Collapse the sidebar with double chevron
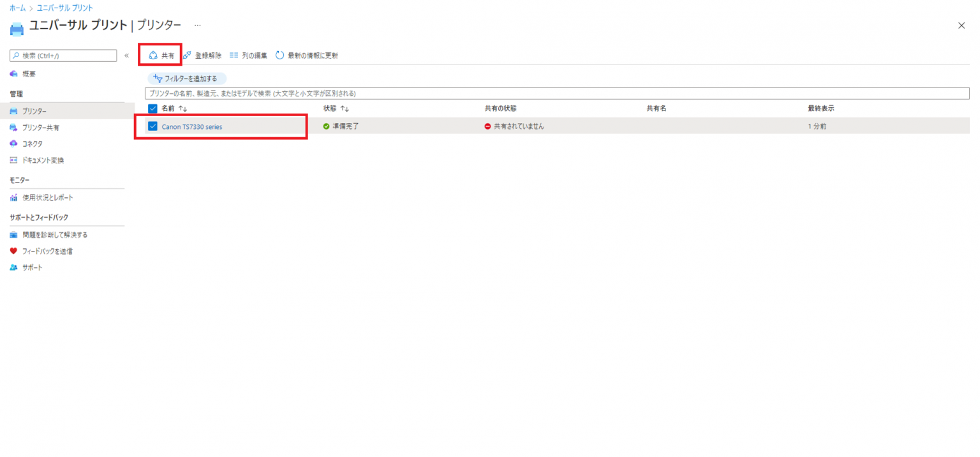Screen dimensions: 980x457 click(126, 56)
